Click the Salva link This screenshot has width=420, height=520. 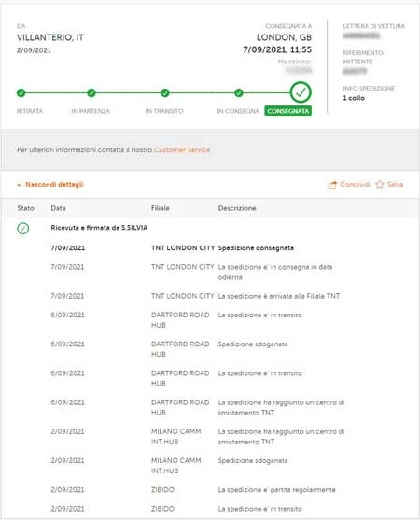(x=395, y=185)
